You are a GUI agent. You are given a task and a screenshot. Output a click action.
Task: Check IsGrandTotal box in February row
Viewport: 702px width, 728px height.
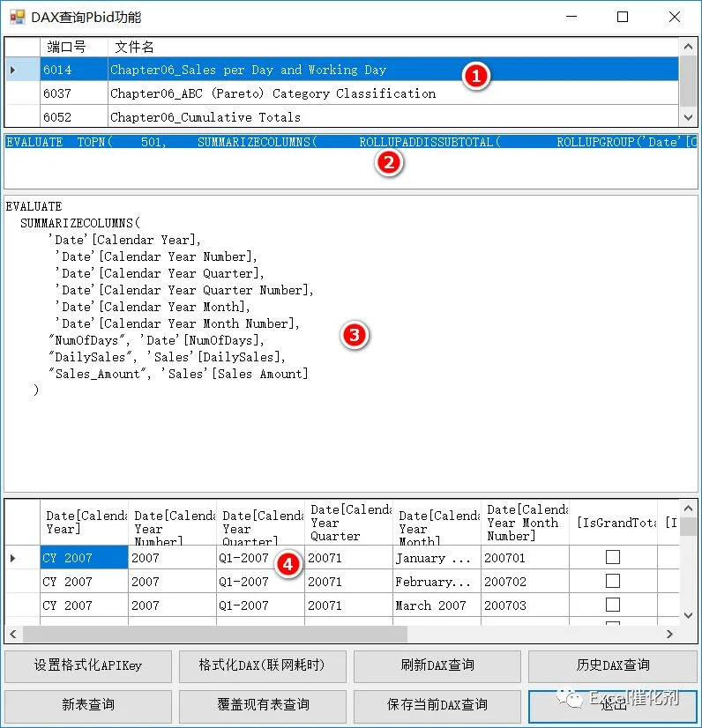(x=613, y=581)
